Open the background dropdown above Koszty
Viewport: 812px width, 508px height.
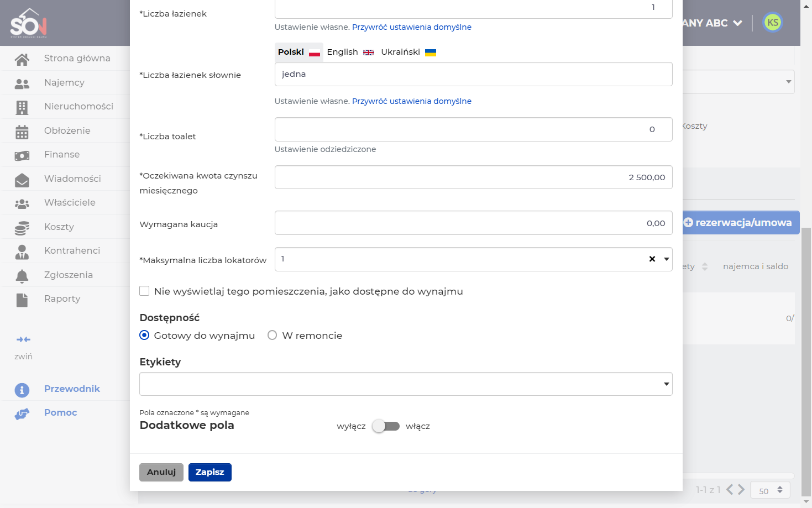738,82
